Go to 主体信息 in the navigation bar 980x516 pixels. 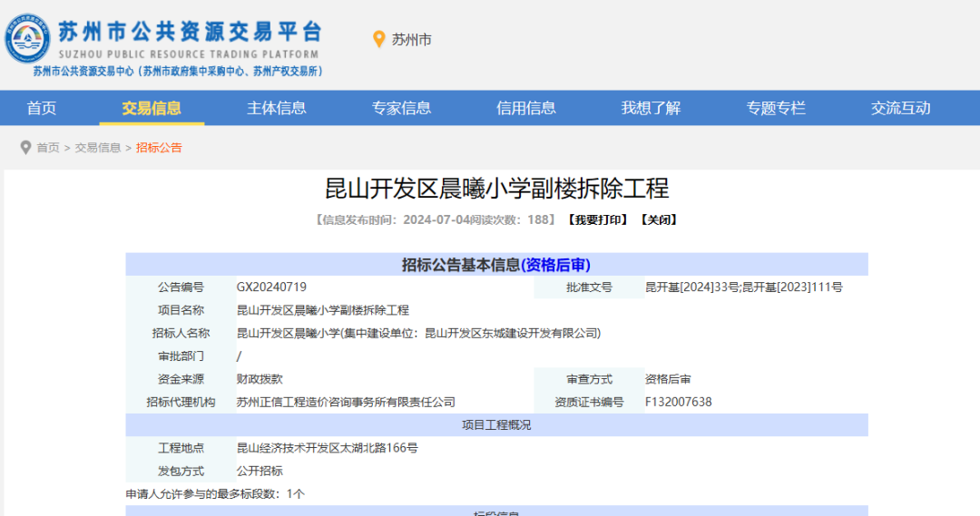click(x=277, y=108)
